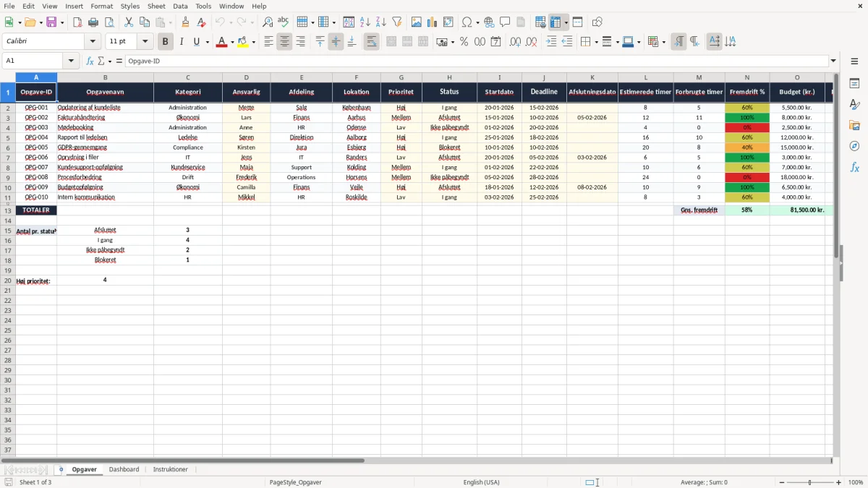The width and height of the screenshot is (868, 488).
Task: Toggle Left-to-Right text direction button
Action: pos(678,42)
